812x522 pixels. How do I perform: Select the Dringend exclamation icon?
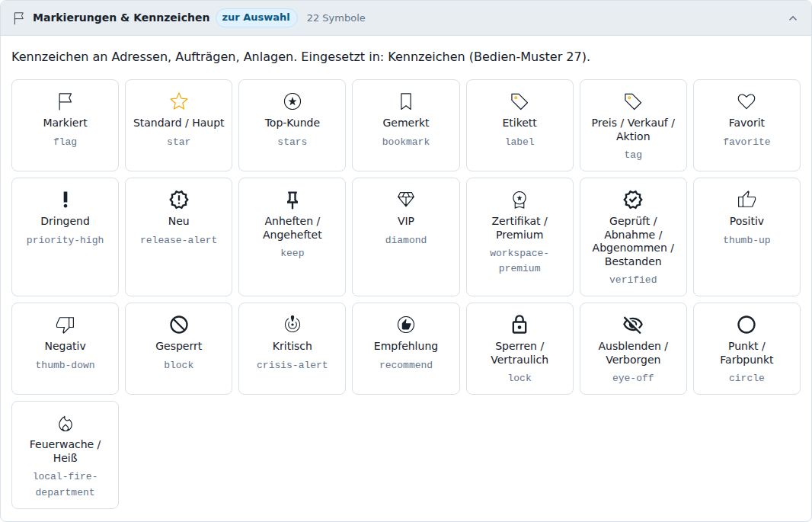[66, 200]
